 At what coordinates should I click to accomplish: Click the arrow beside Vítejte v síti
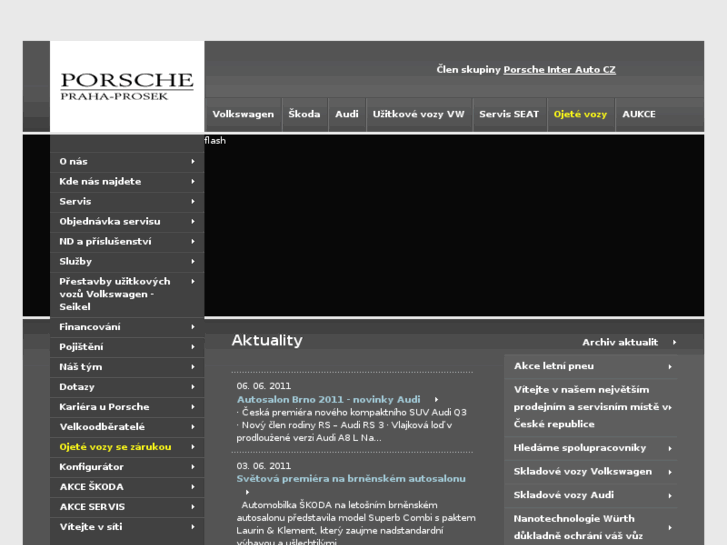coord(193,526)
